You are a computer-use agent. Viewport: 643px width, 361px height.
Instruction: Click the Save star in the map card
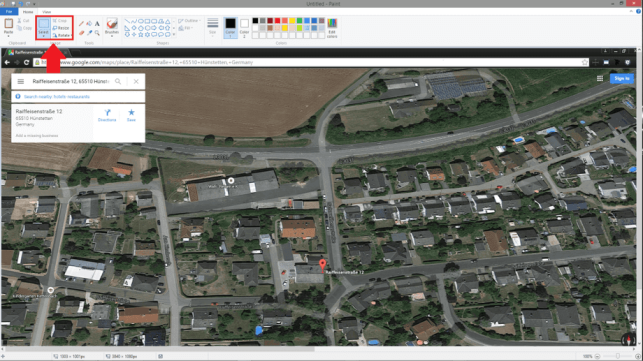pyautogui.click(x=131, y=115)
